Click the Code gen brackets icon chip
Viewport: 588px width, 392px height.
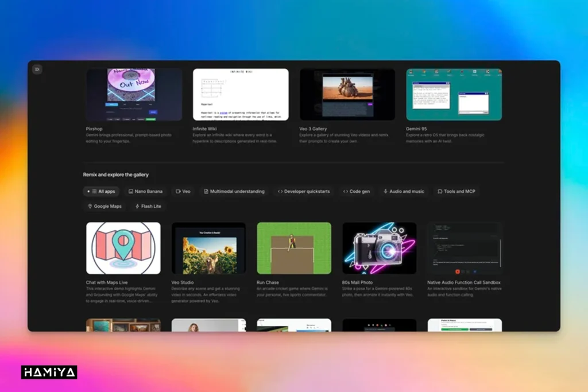[345, 191]
